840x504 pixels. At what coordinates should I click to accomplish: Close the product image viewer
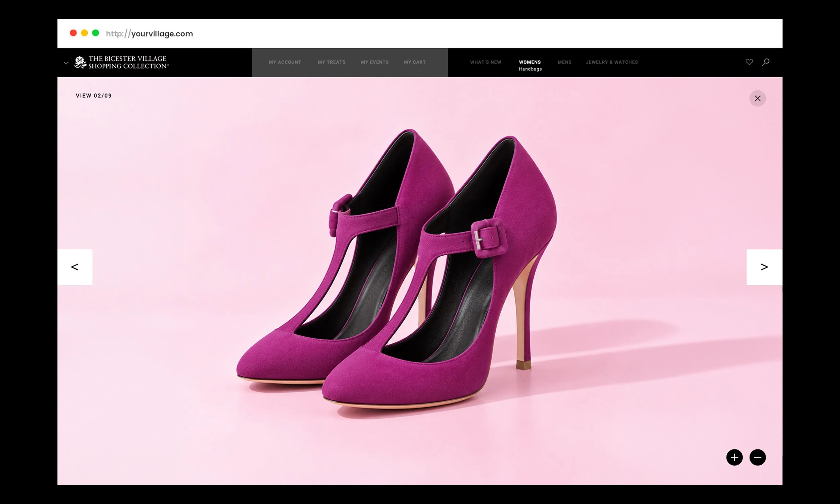pos(757,98)
